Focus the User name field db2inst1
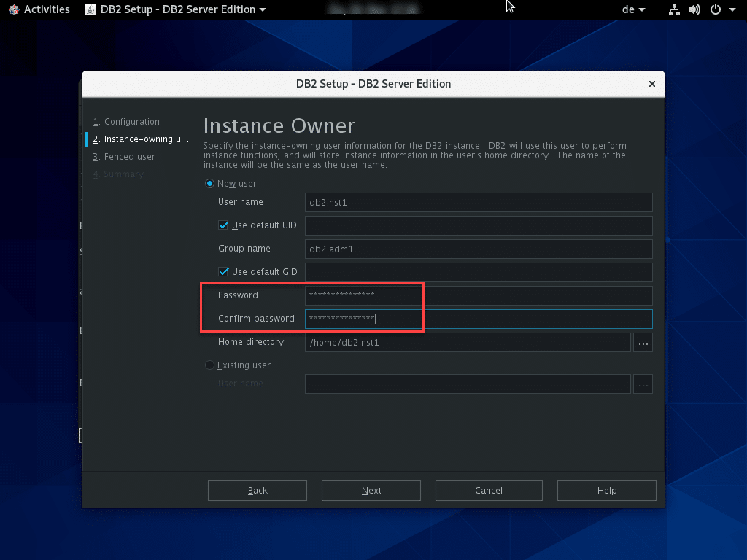 click(x=478, y=202)
